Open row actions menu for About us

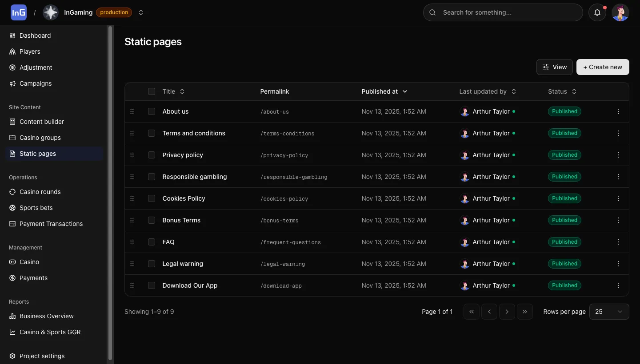[618, 111]
